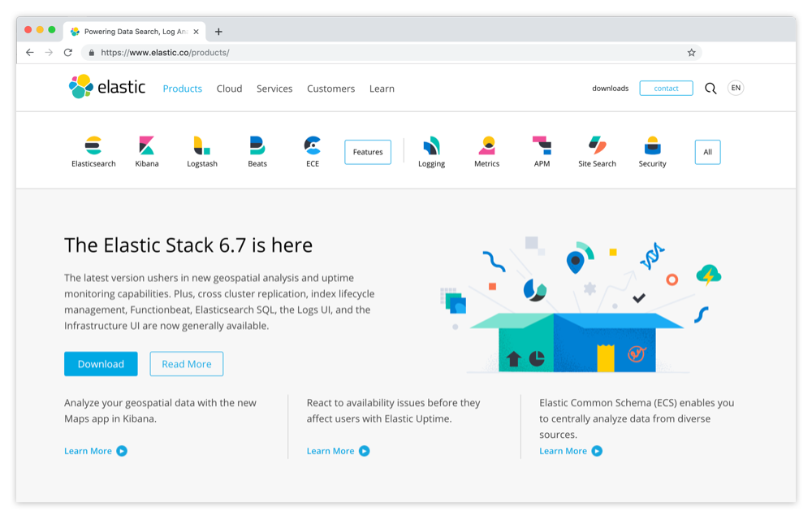Open the Cloud navigation menu
This screenshot has height=520, width=812.
pyautogui.click(x=230, y=89)
